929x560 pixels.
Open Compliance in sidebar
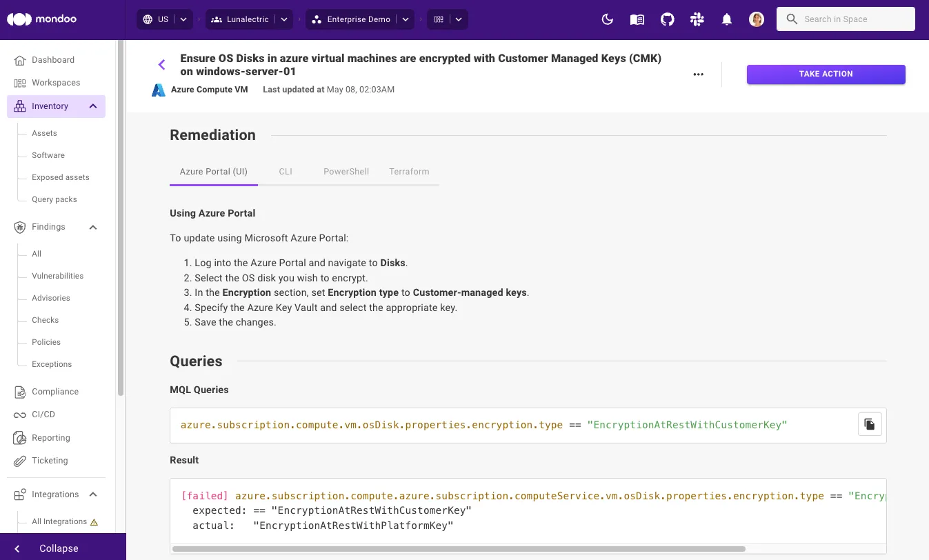[x=56, y=392]
